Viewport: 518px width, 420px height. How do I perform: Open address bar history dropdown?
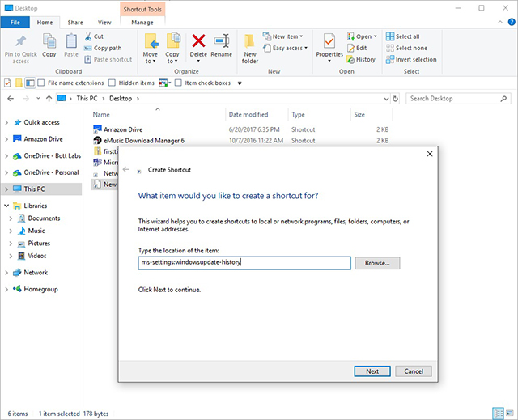[x=386, y=99]
